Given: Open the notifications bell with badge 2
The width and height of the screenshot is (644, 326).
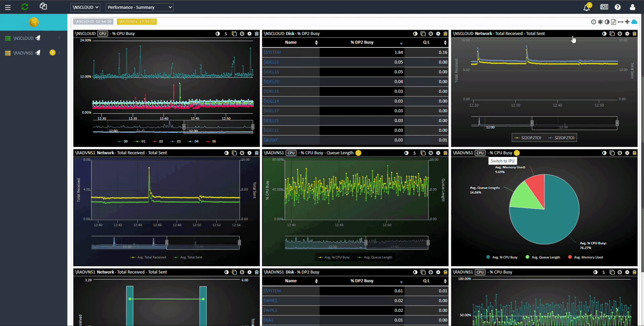Looking at the screenshot, I should (x=586, y=7).
